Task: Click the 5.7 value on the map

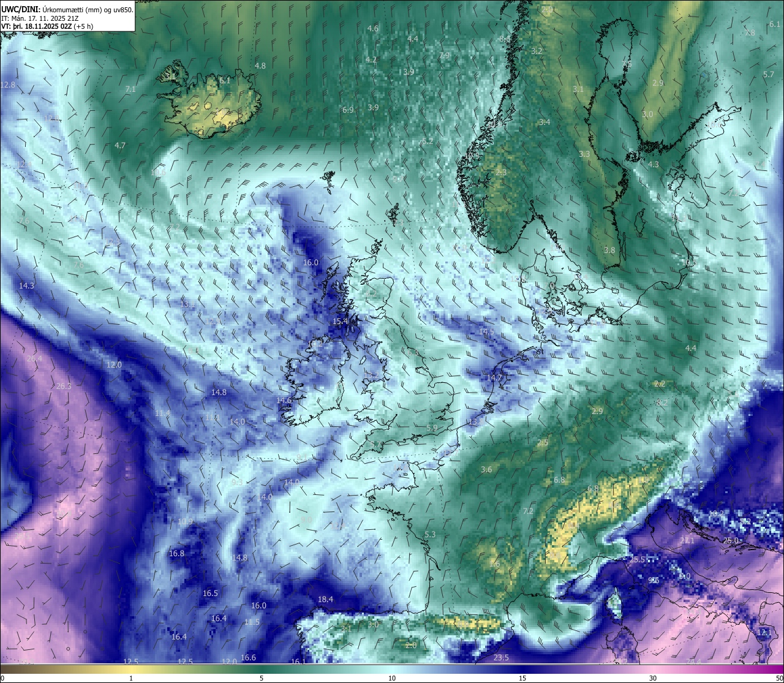Action: 769,74
